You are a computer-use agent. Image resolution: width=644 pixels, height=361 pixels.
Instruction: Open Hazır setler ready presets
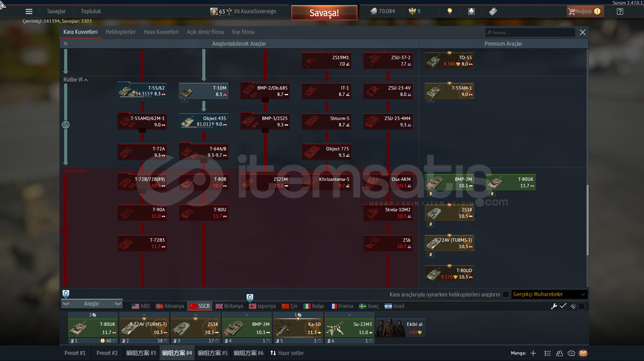(x=287, y=353)
